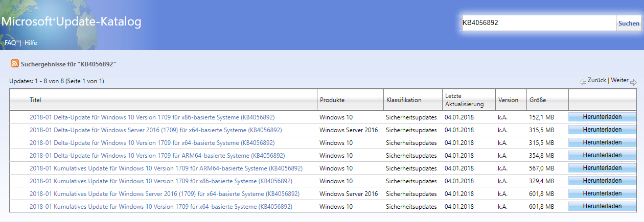Go to Microsoft Update-Katalog home title

point(71,21)
